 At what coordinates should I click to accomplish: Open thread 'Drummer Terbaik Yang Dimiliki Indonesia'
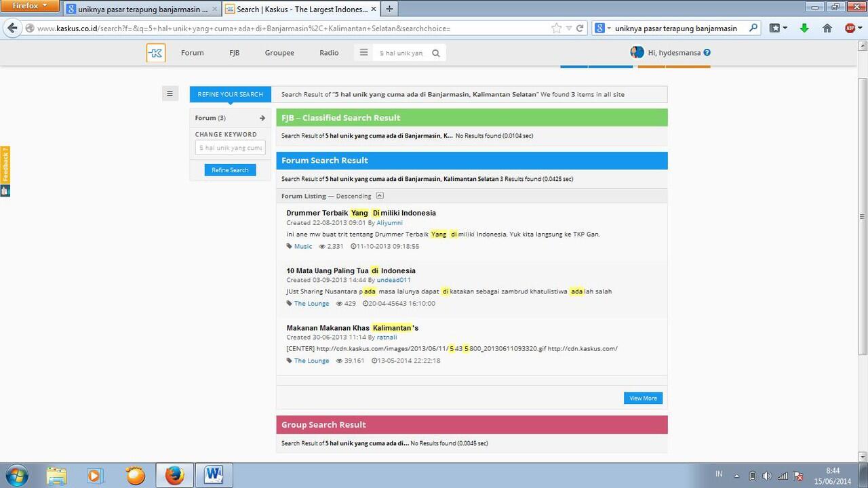(361, 213)
